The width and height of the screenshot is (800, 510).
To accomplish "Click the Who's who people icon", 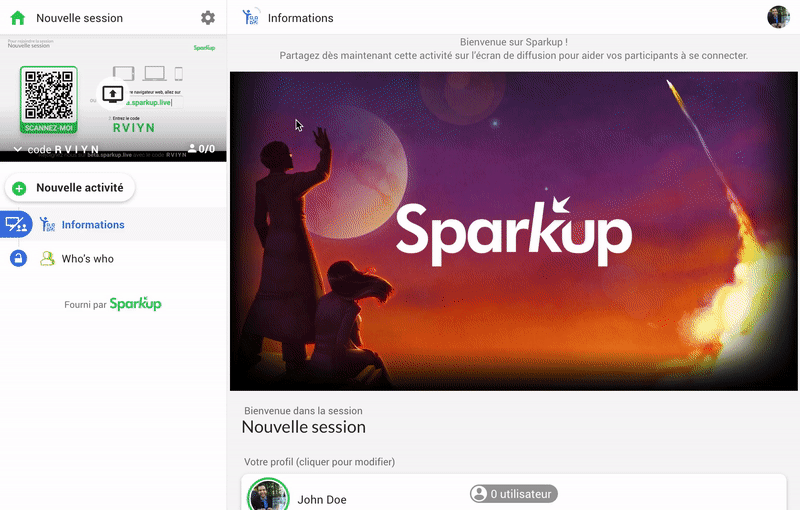I will (x=47, y=259).
